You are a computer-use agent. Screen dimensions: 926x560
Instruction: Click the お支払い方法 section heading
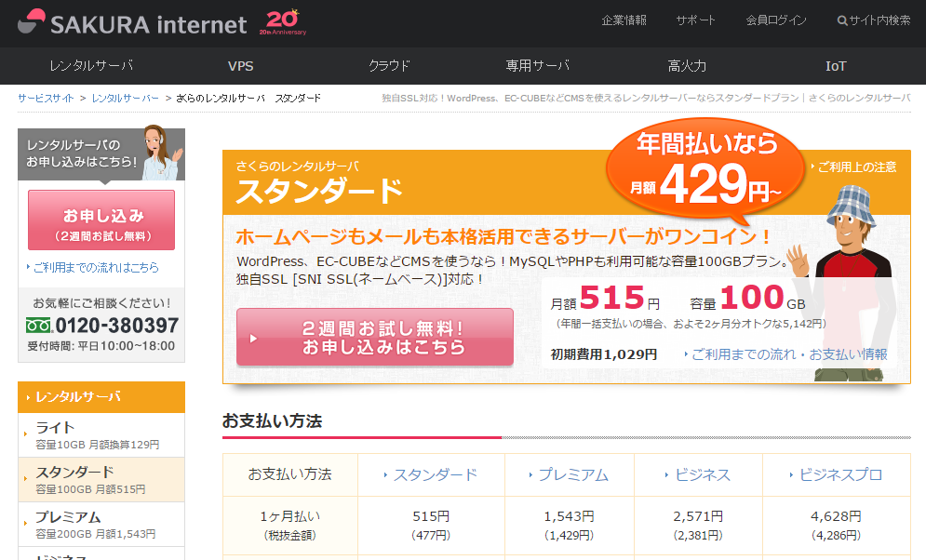pos(273,420)
